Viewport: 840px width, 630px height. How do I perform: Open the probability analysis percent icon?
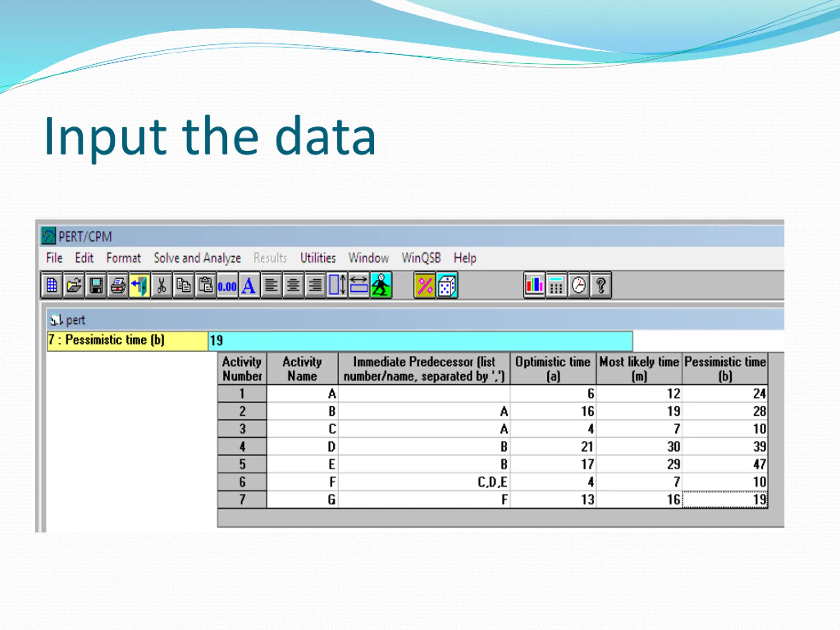(425, 285)
